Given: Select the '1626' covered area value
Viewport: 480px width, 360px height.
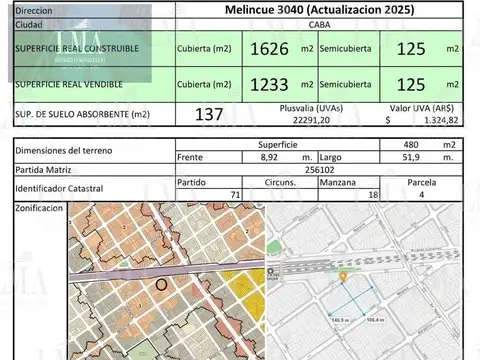Looking at the screenshot, I should (269, 49).
